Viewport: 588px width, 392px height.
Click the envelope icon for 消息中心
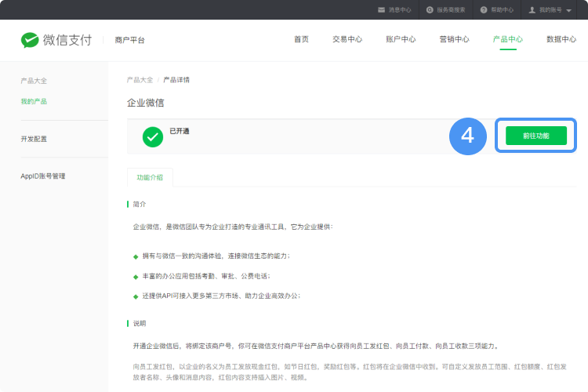(x=381, y=9)
